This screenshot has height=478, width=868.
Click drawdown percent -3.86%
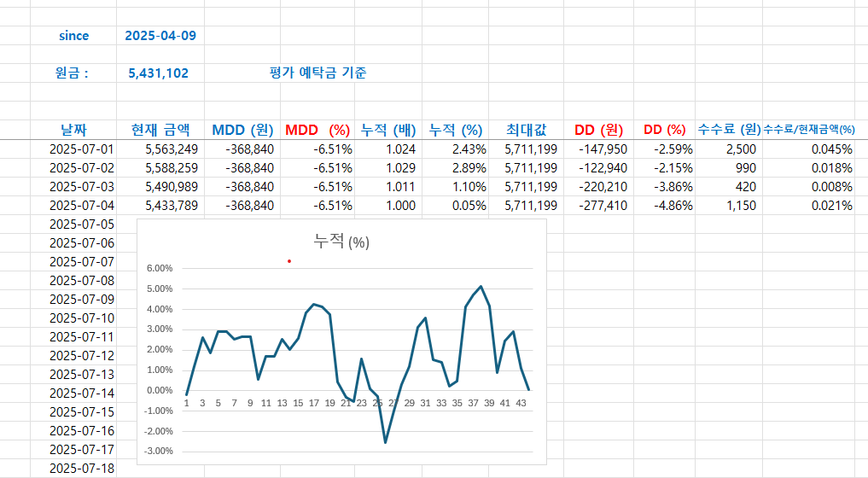(664, 187)
